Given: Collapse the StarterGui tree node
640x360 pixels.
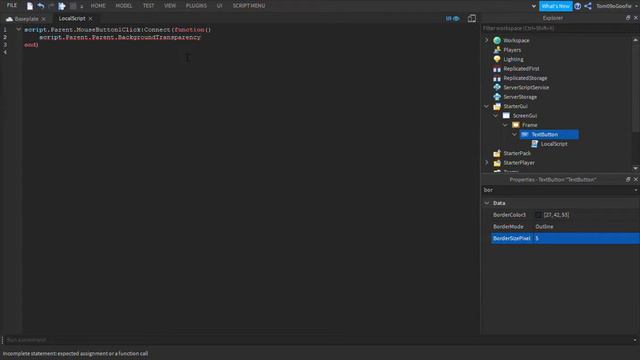Looking at the screenshot, I should (487, 106).
